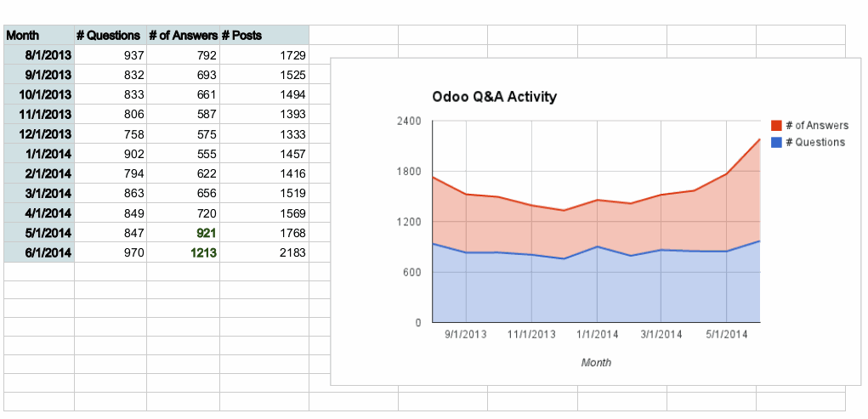Click the 11/1/2013 x-axis label
868x419 pixels.
(531, 334)
